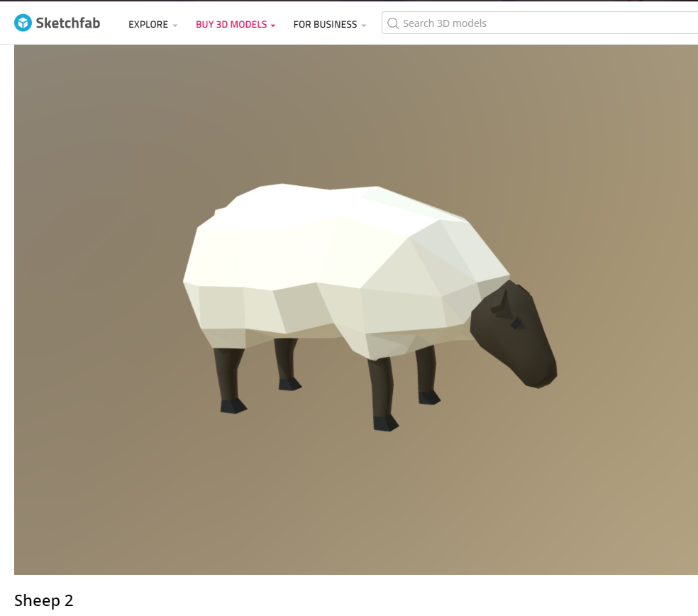Screen dimensions: 698x616
Task: Open the For Business menu
Action: pos(325,25)
